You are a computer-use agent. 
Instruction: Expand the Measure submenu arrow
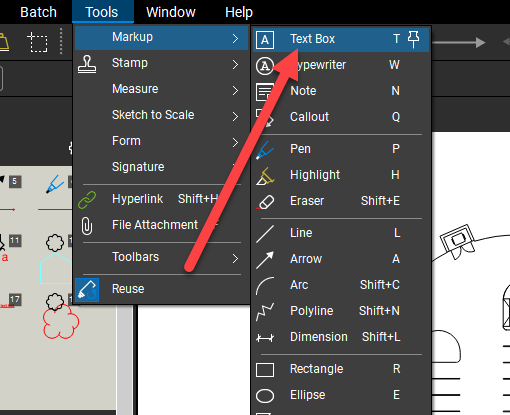pyautogui.click(x=235, y=90)
